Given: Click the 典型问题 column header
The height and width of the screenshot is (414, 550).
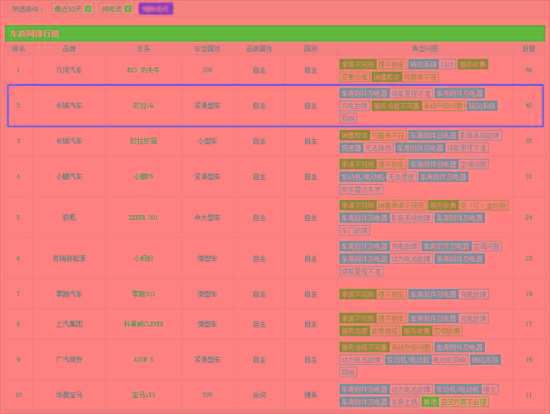Looking at the screenshot, I should (425, 49).
